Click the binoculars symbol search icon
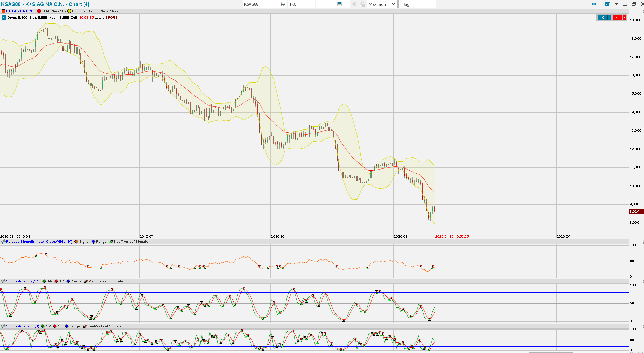The width and height of the screenshot is (644, 353). 283,4
